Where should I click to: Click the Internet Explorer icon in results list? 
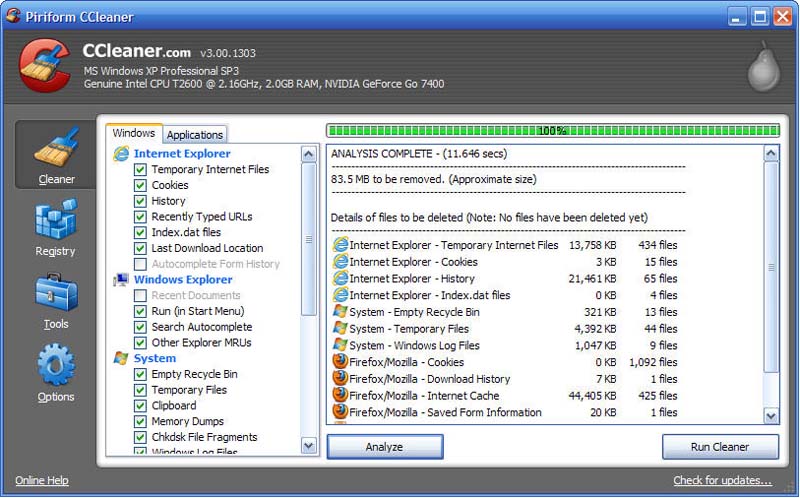(x=340, y=245)
